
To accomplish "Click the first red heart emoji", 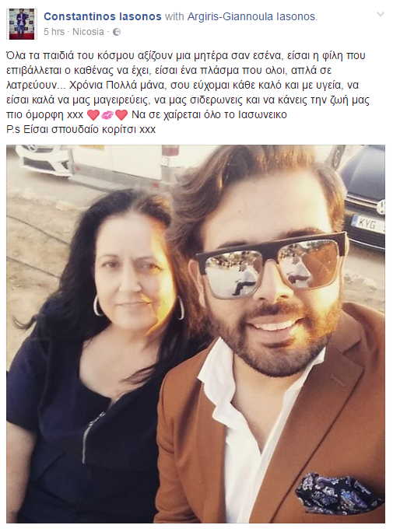I will click(x=93, y=115).
